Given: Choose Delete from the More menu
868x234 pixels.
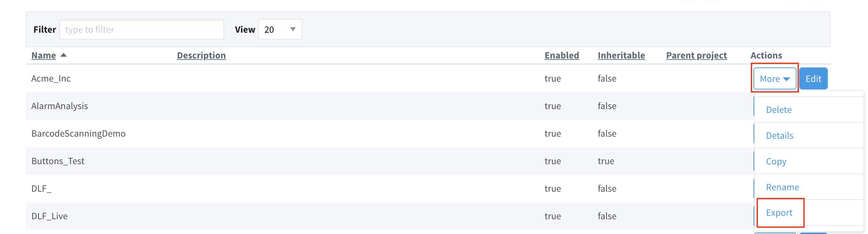Looking at the screenshot, I should pos(779,110).
